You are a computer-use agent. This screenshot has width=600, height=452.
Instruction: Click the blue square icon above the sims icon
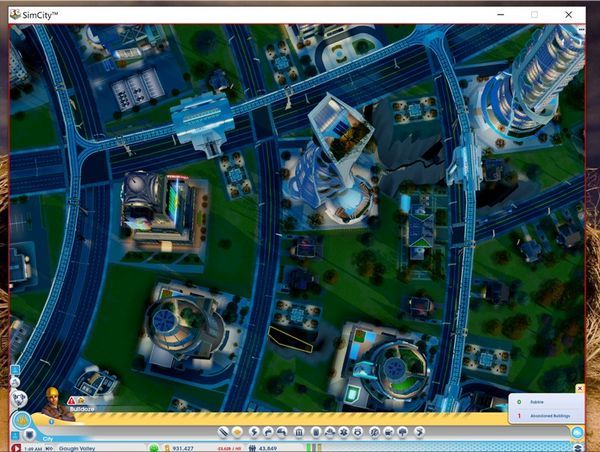pyautogui.click(x=15, y=370)
